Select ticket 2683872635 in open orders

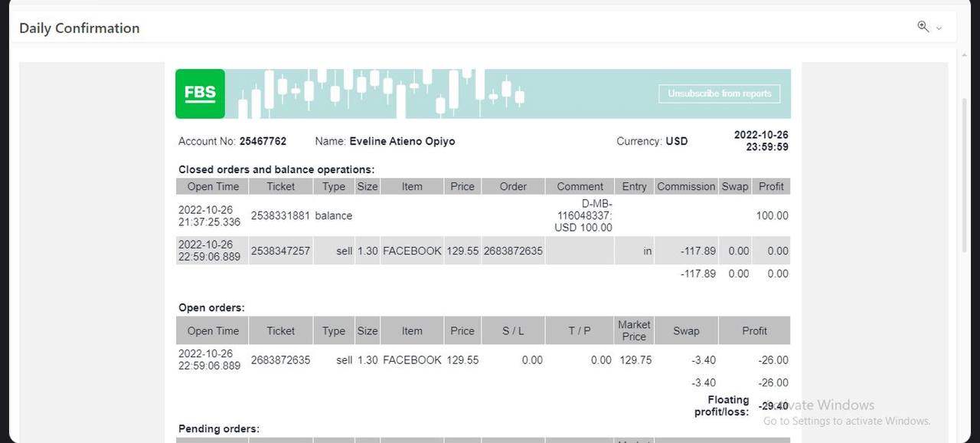280,359
